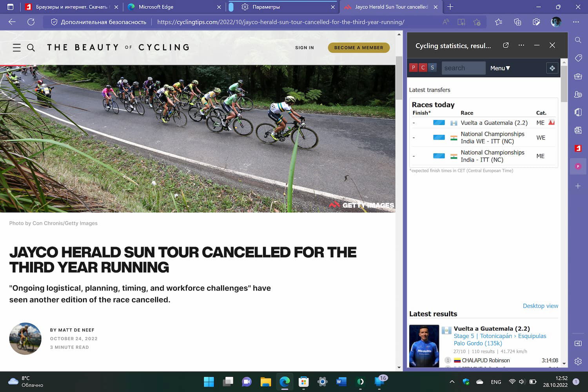The height and width of the screenshot is (392, 588).
Task: Open Microsoft 365 in Edge sidebar
Action: (578, 112)
